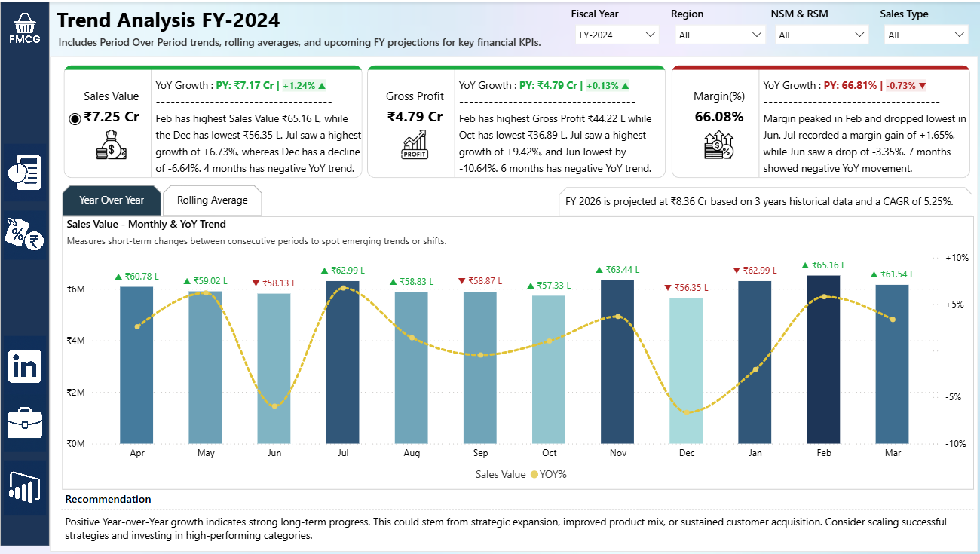Click the money bag icon under Sales Value
Screen dimensions: 980x554
click(112, 145)
